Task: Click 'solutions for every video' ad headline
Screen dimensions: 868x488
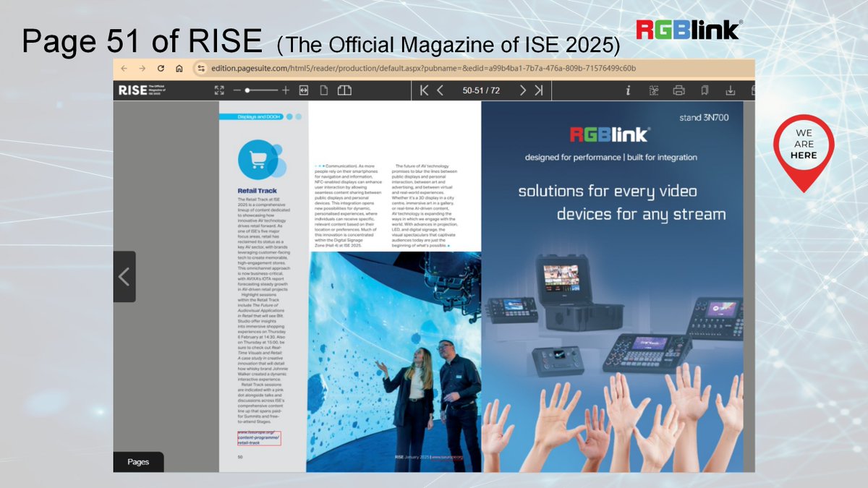Action: 608,191
